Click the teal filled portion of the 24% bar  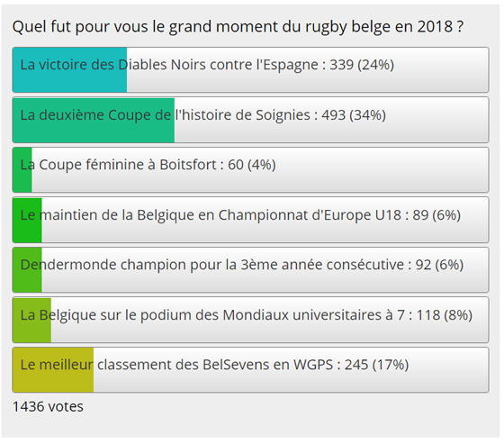pos(70,70)
